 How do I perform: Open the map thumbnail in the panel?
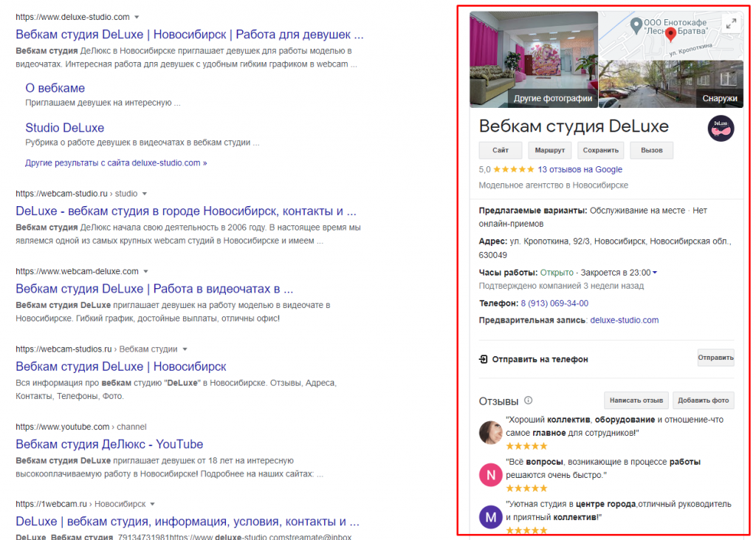tap(670, 35)
